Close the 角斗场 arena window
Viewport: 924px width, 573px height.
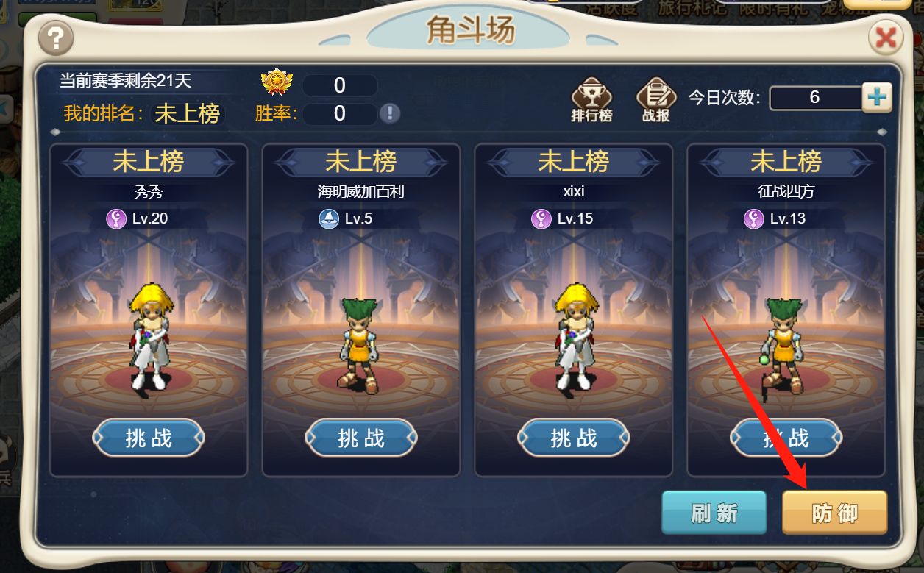click(886, 36)
